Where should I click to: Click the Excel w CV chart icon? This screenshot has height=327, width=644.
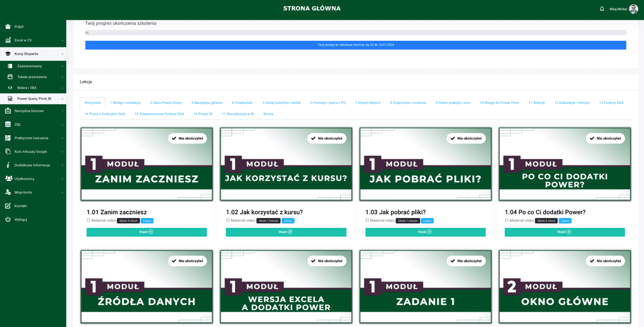click(8, 40)
